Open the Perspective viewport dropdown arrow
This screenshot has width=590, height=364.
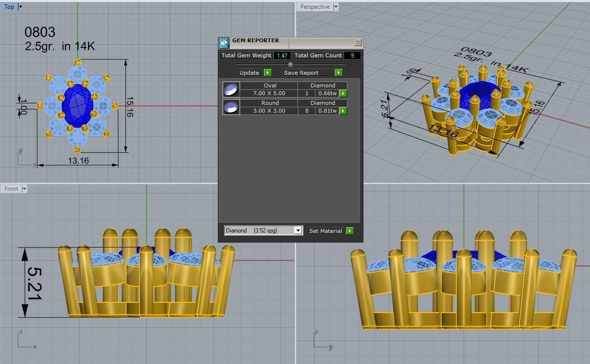click(x=335, y=7)
